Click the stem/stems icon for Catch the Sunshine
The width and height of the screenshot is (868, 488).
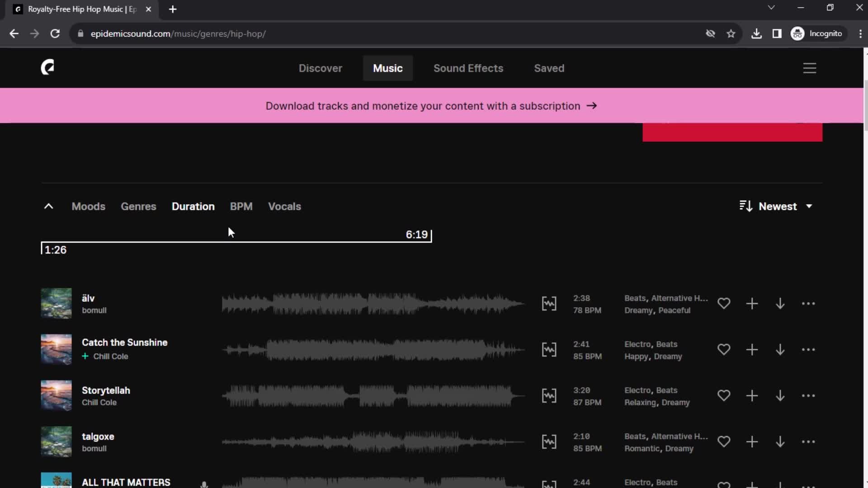[548, 350]
